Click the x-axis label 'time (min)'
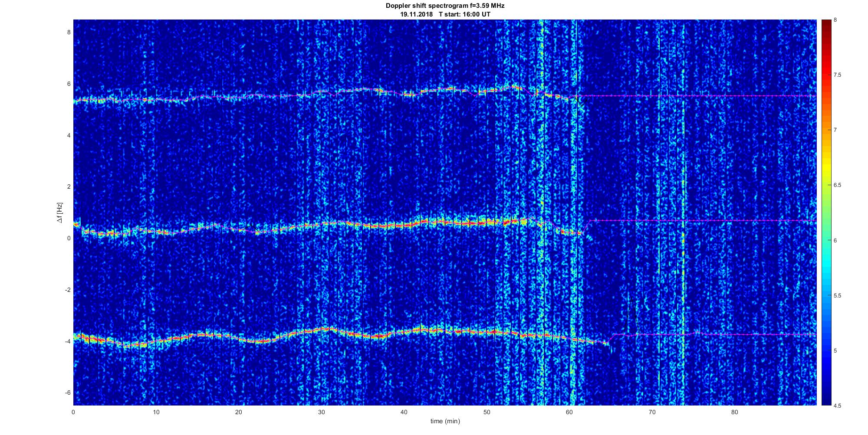 [x=445, y=421]
